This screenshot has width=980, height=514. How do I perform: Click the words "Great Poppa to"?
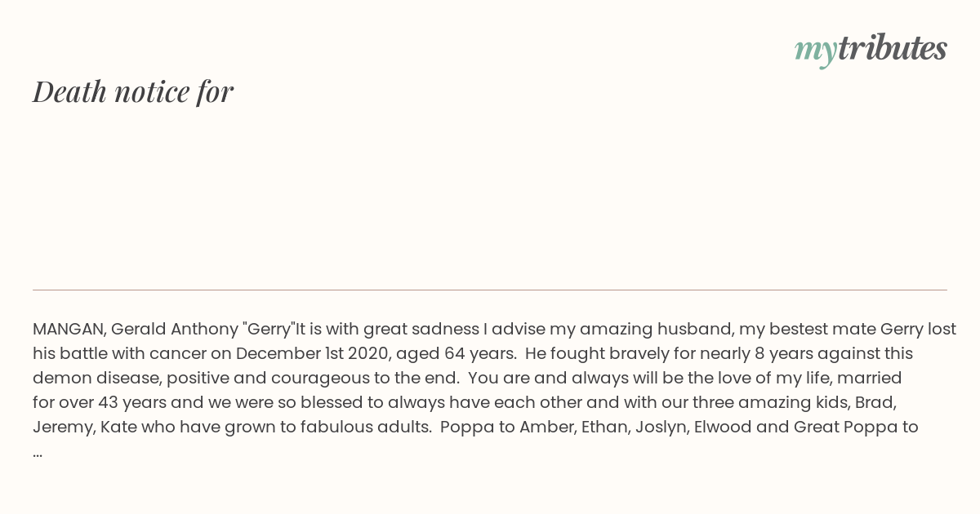[x=856, y=428]
